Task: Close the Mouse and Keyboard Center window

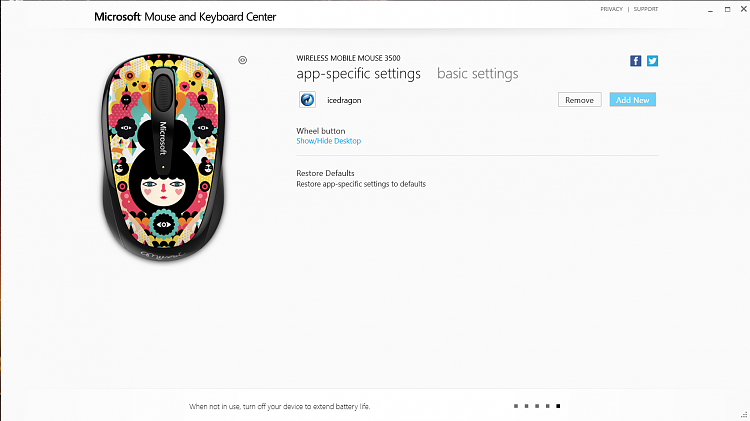Action: pos(744,9)
